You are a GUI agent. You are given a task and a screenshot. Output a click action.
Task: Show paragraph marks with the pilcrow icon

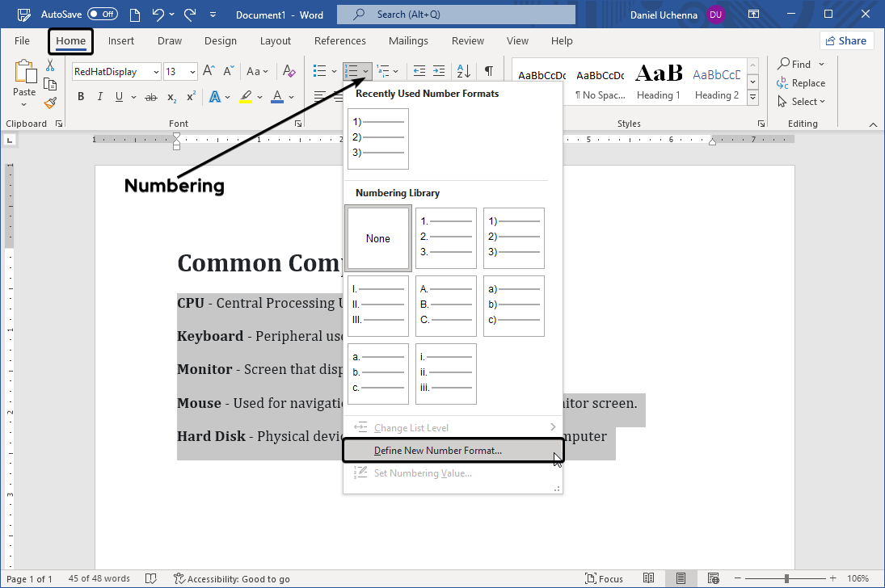tap(489, 71)
